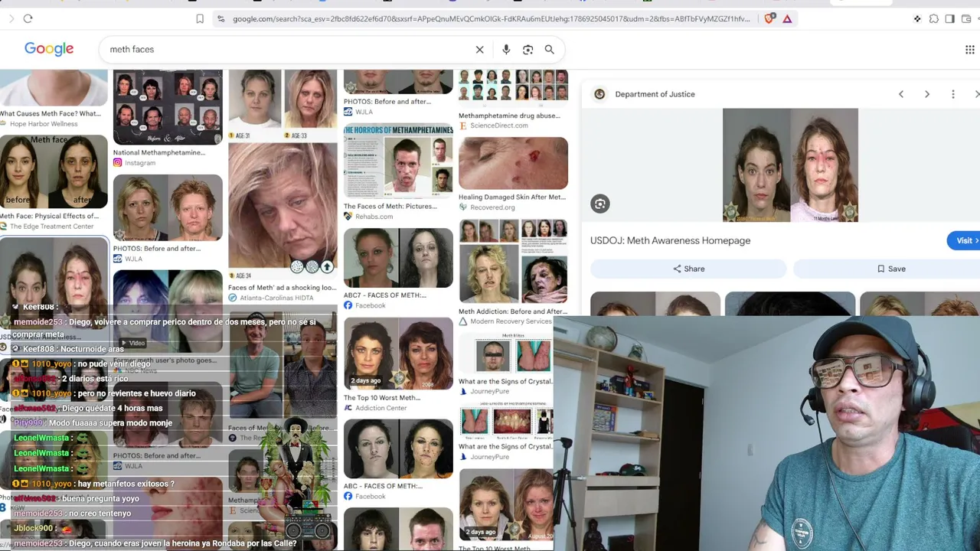980x551 pixels.
Task: Click the Addiction Center source favicon
Action: 348,408
